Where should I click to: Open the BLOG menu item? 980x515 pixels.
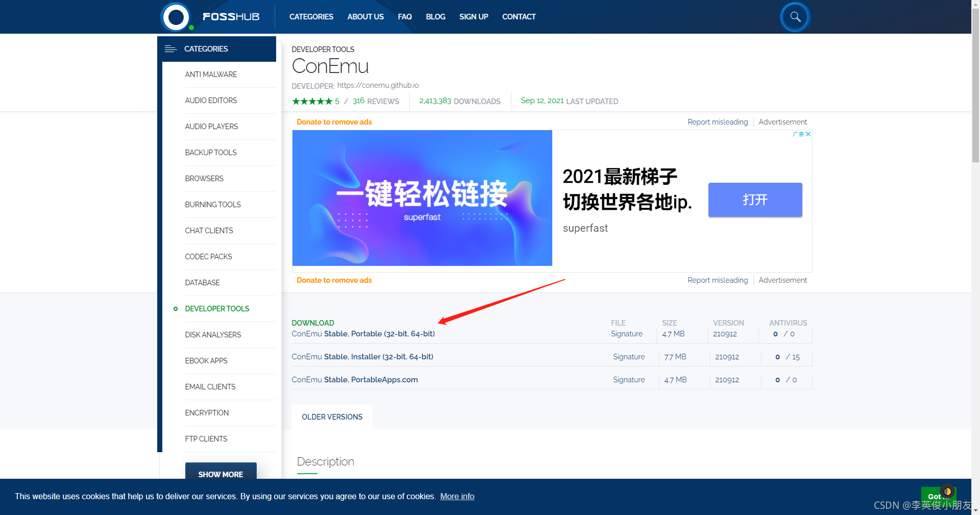tap(435, 17)
